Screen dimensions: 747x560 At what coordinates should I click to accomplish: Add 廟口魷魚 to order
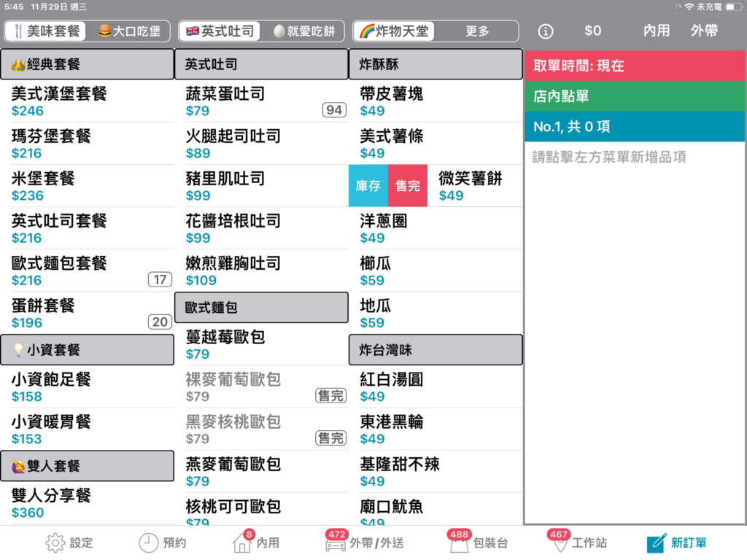[436, 510]
